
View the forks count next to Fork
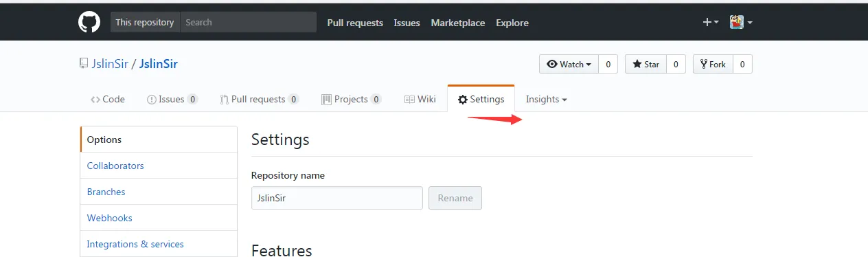click(742, 64)
